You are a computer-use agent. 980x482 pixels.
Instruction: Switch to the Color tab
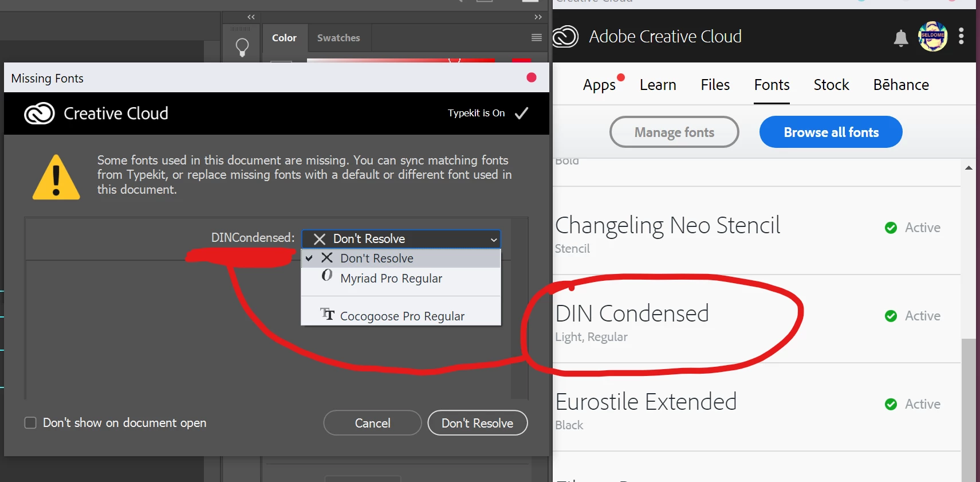(284, 38)
